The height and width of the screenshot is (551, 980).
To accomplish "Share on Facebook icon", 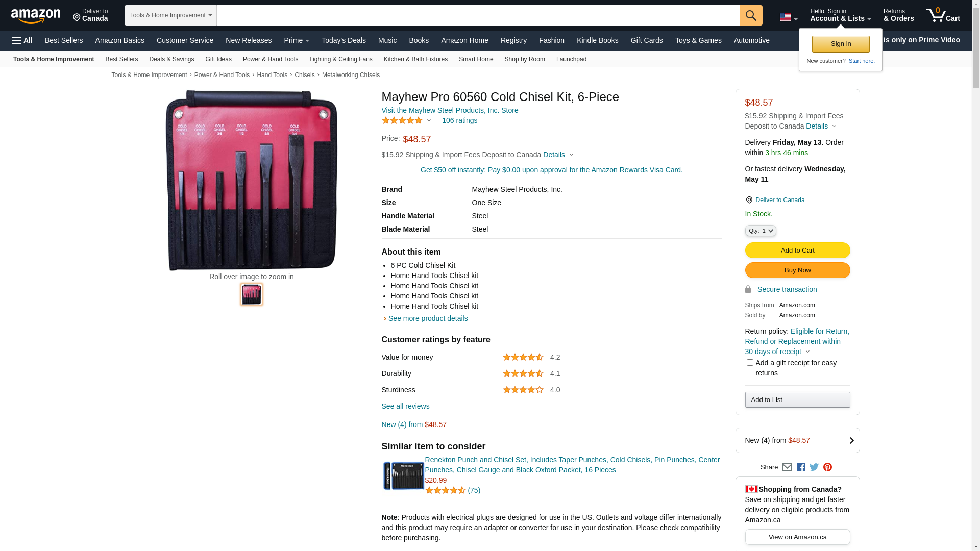I will (801, 467).
